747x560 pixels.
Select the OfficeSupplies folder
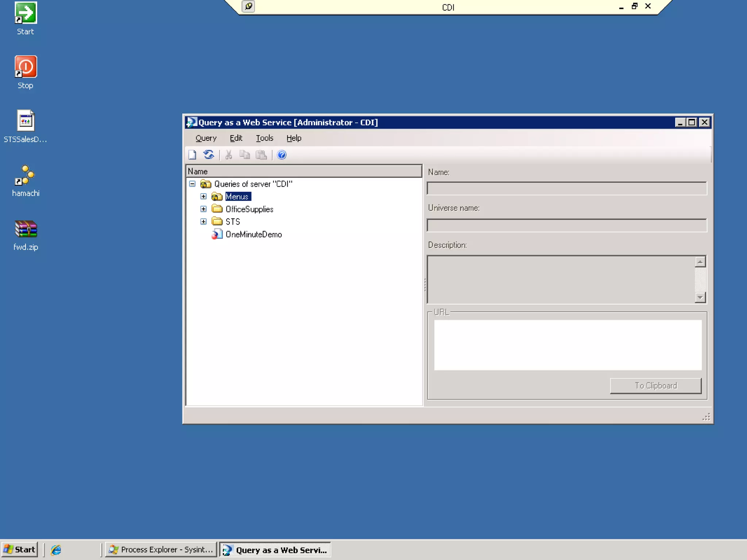coord(249,209)
